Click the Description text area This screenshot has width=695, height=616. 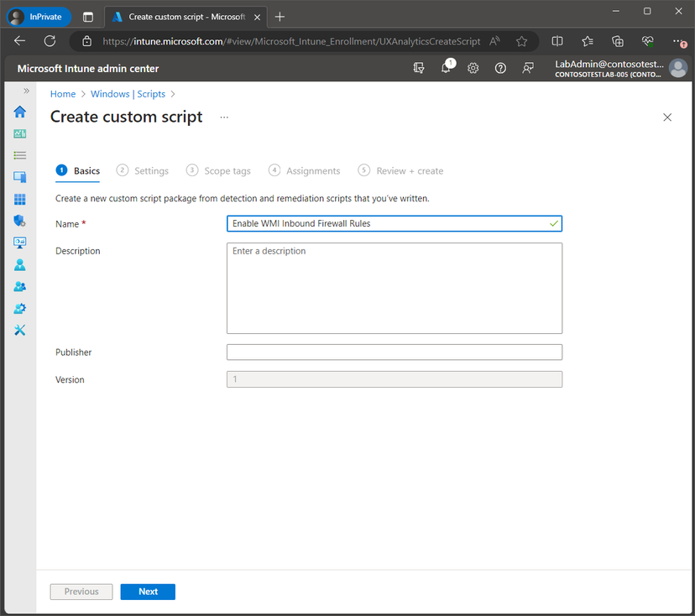pyautogui.click(x=394, y=288)
